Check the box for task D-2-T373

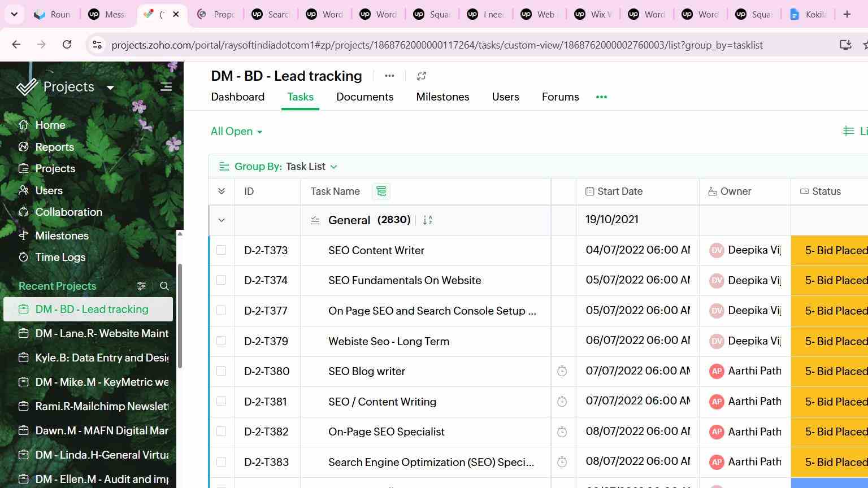pos(221,250)
